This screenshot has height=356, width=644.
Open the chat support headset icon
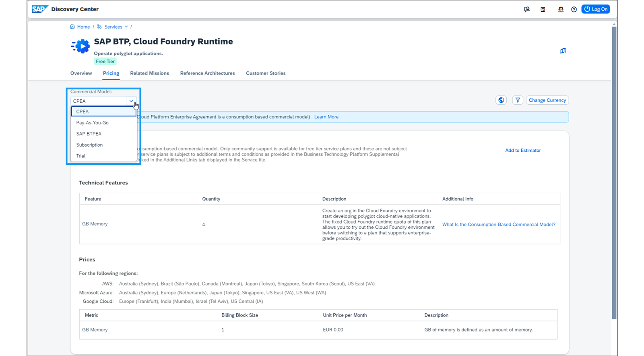point(526,9)
